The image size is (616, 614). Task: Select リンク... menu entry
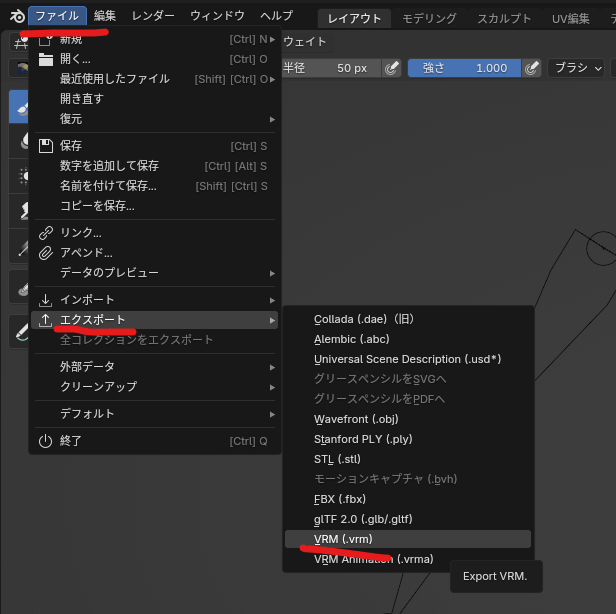pyautogui.click(x=154, y=233)
